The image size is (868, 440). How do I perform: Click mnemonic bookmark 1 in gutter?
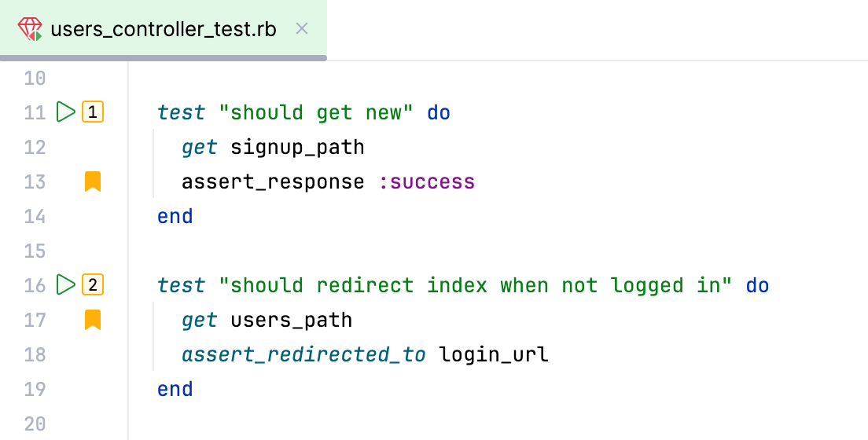point(93,113)
